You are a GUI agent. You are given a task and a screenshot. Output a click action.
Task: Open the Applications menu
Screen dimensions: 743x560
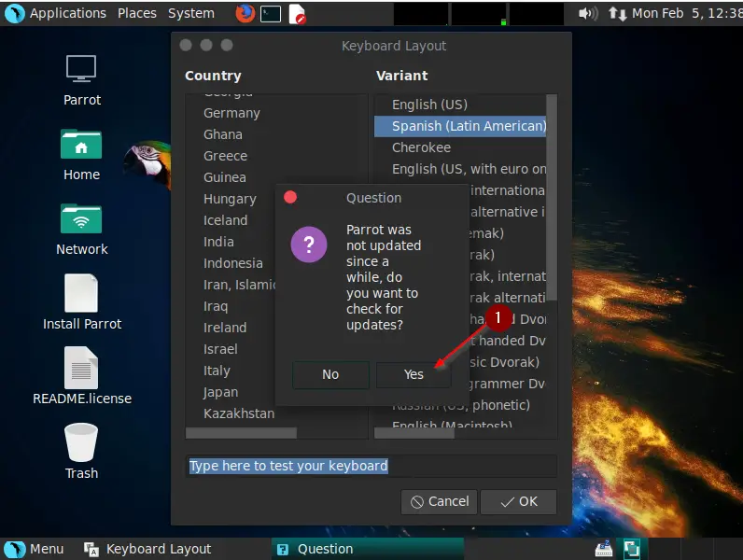click(x=68, y=13)
